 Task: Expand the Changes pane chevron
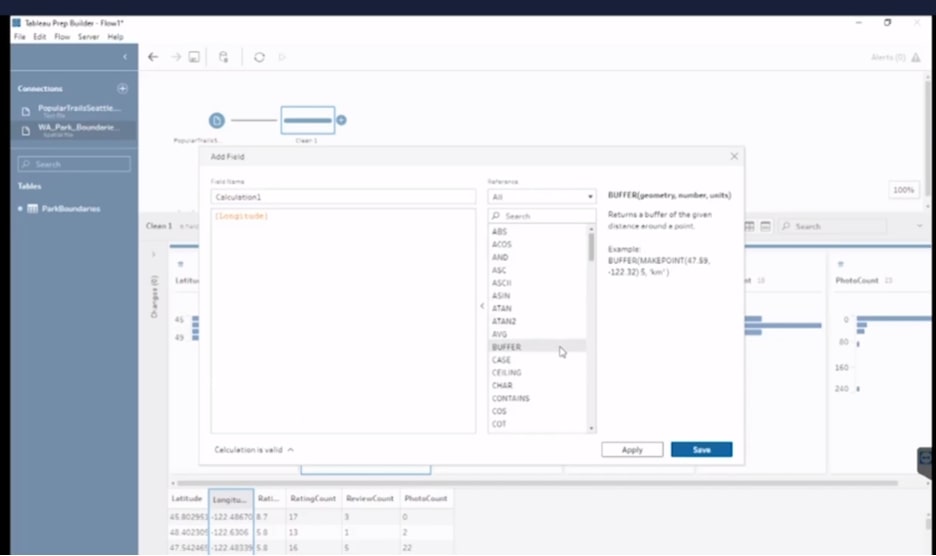tap(153, 254)
